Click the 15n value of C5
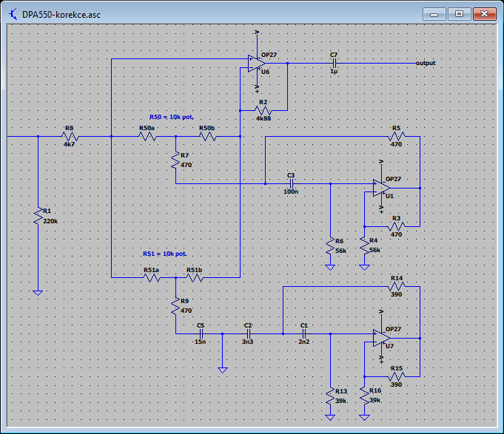The image size is (504, 434). coord(201,342)
